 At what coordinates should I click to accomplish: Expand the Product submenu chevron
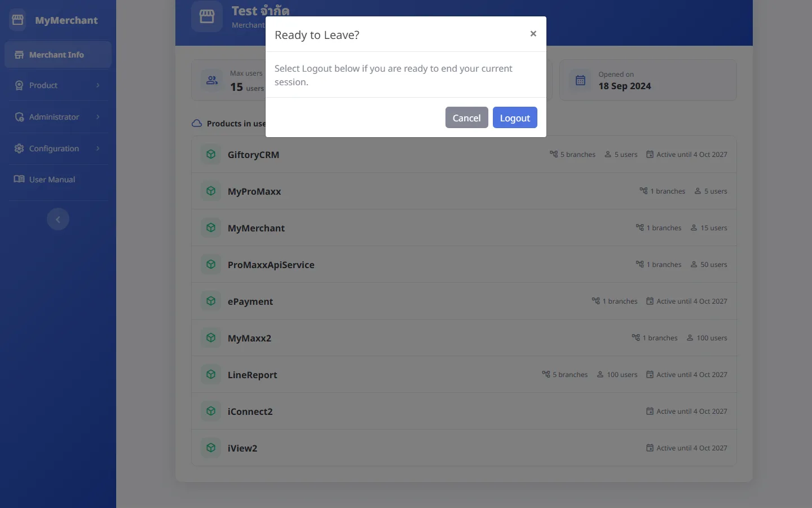pyautogui.click(x=98, y=85)
